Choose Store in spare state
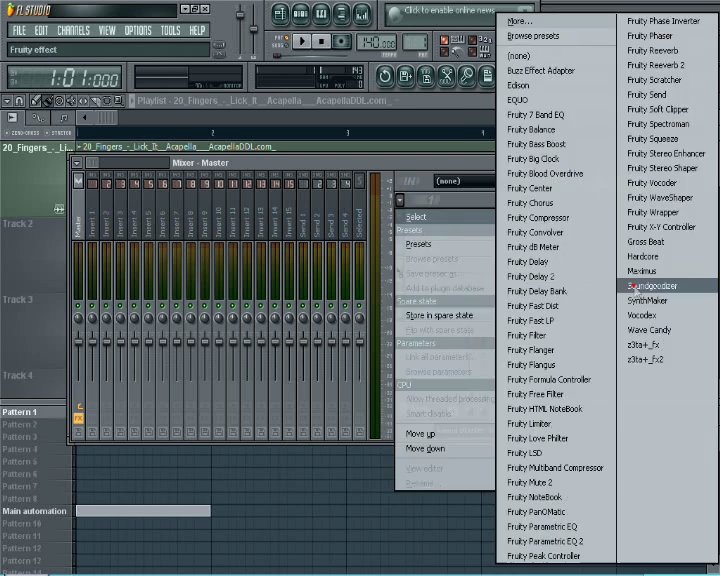Image resolution: width=720 pixels, height=576 pixels. coord(445,315)
